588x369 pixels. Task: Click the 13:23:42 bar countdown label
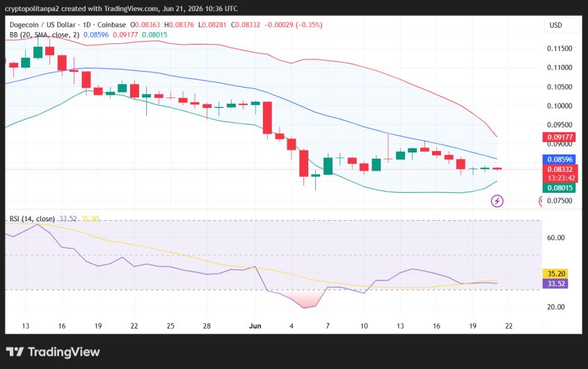(560, 178)
